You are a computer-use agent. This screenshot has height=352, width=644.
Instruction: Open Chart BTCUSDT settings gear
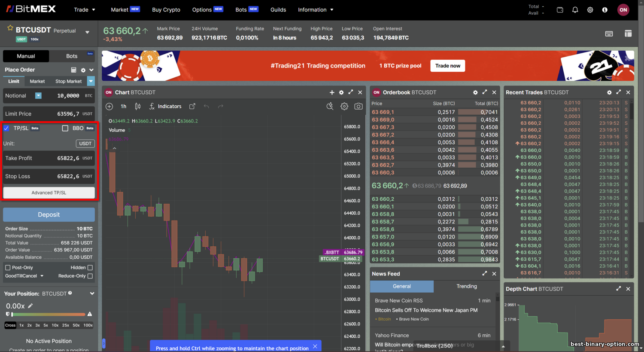(341, 92)
